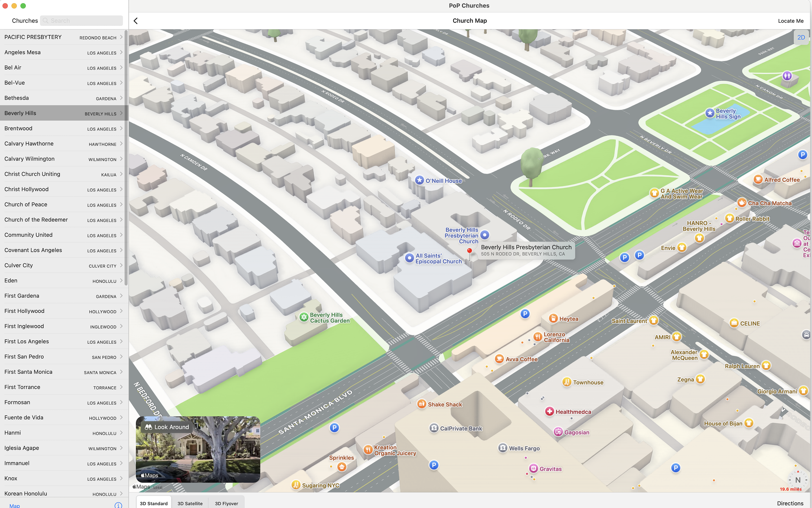
Task: Select the 3D Standard map mode
Action: point(154,503)
